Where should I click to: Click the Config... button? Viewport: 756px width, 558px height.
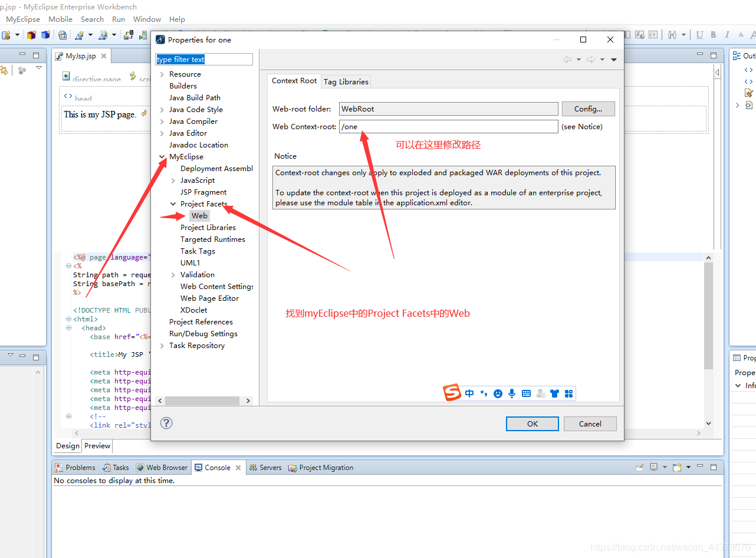(x=589, y=109)
